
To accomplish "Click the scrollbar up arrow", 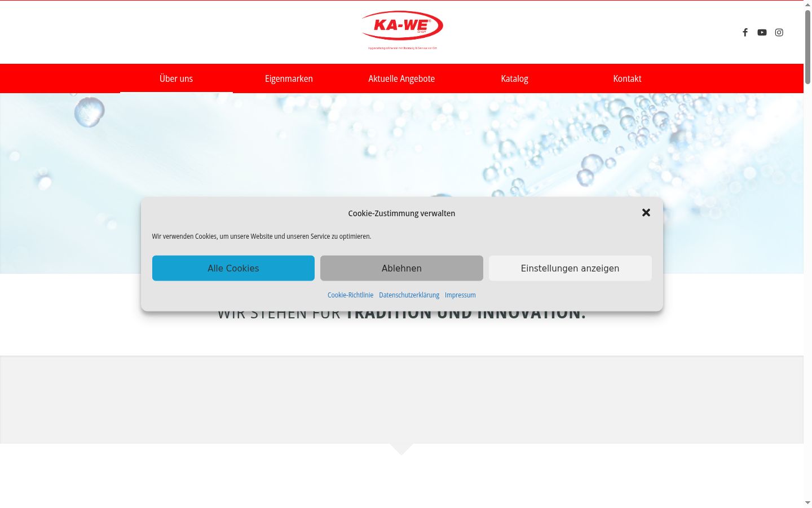I will point(807,5).
